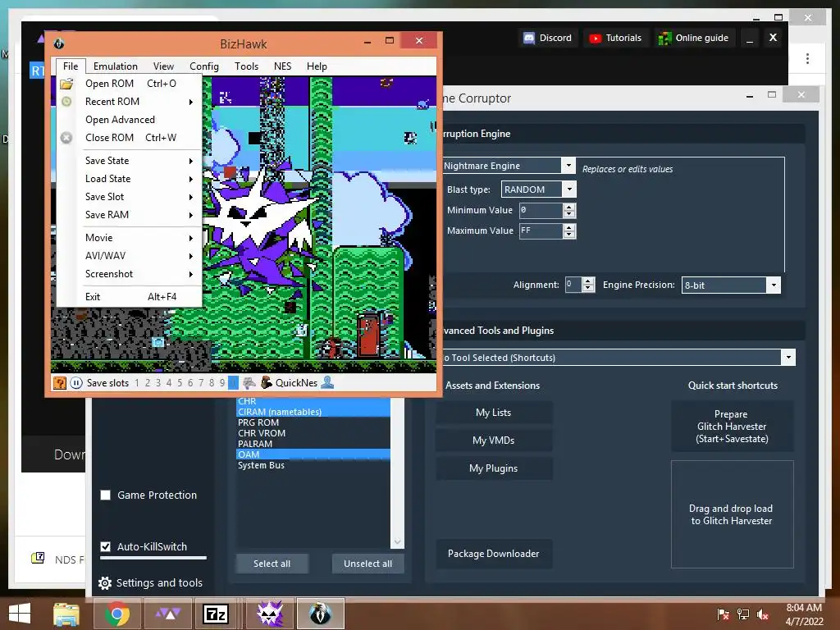Open the View menu
This screenshot has width=840, height=630.
[x=163, y=66]
